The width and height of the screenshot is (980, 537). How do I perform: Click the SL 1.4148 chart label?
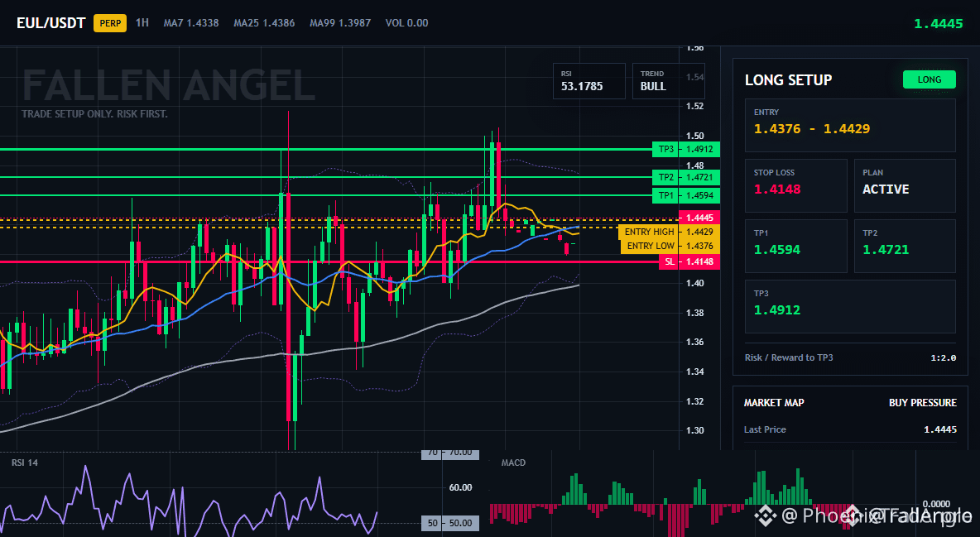pyautogui.click(x=689, y=262)
